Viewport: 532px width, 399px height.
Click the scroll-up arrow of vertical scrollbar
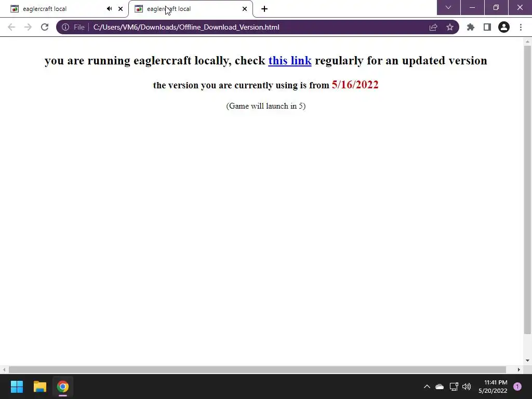[527, 42]
